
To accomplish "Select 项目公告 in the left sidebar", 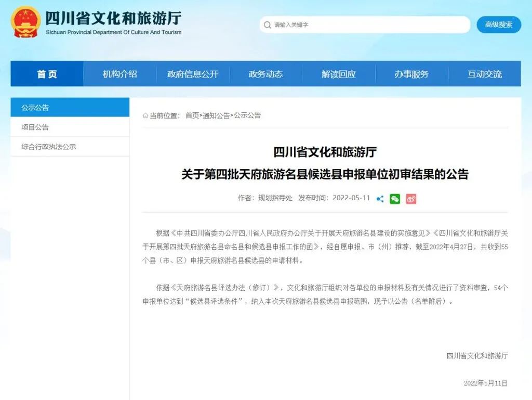I will click(x=33, y=127).
